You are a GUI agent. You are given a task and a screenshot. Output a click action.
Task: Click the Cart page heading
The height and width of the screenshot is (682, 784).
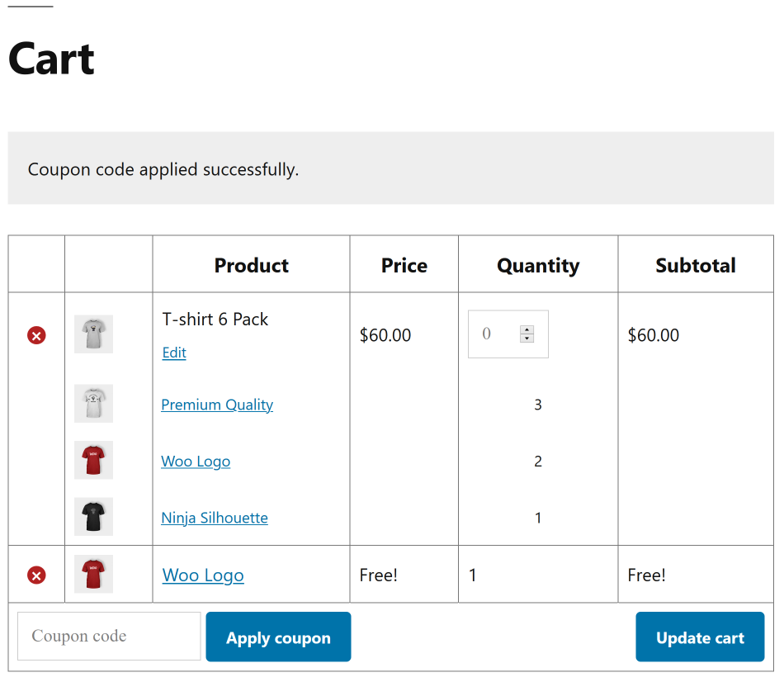51,59
